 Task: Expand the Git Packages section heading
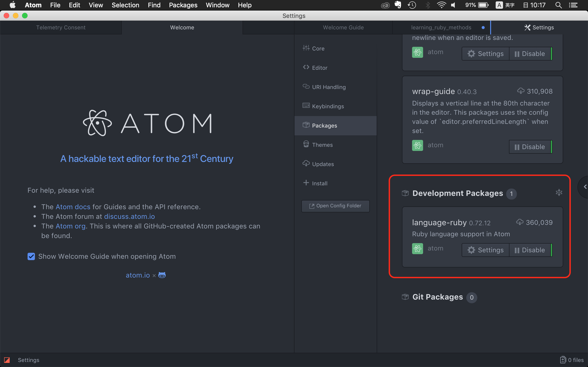437,297
